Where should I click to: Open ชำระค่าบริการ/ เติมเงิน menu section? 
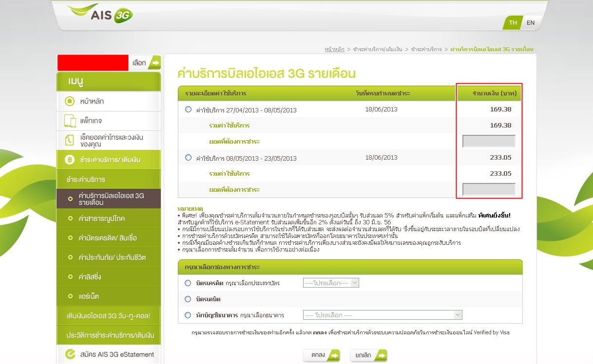tap(109, 160)
